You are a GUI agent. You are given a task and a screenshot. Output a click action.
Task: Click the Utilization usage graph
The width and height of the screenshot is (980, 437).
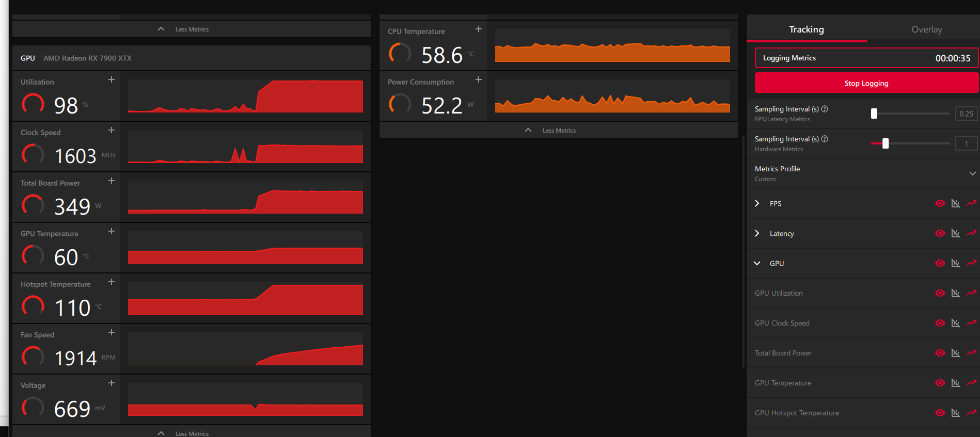[245, 96]
